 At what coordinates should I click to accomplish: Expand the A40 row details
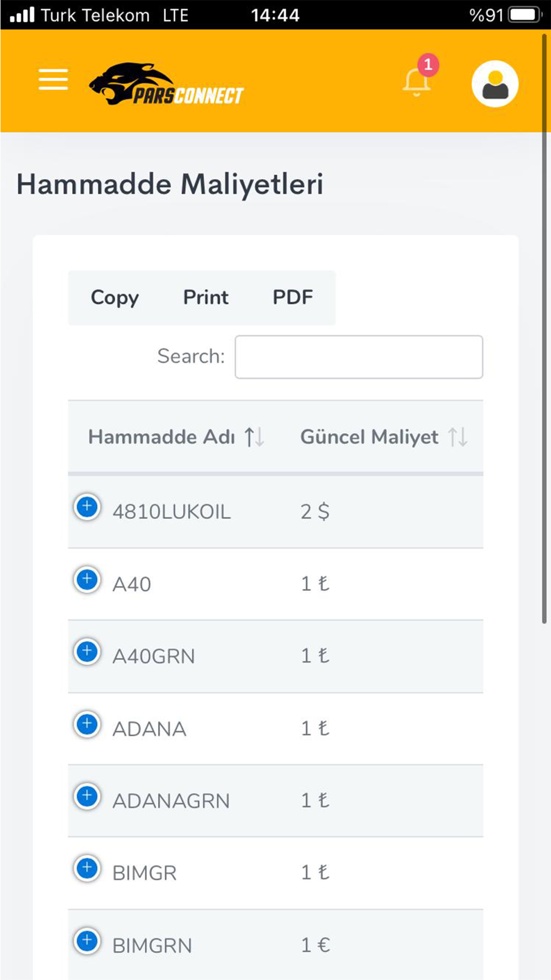pyautogui.click(x=87, y=579)
